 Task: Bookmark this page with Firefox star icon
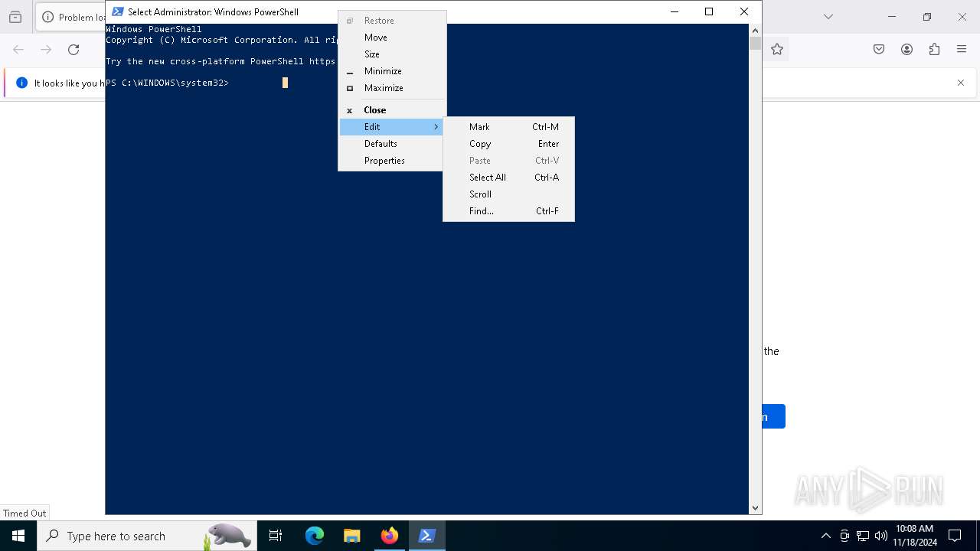pyautogui.click(x=777, y=49)
